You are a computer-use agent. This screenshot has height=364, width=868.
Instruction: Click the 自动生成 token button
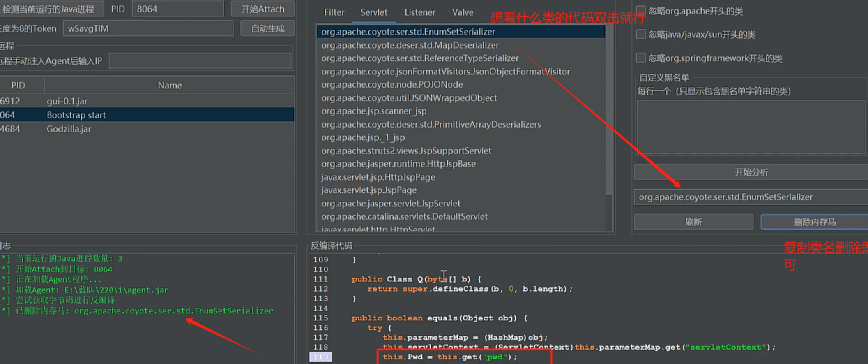(267, 28)
